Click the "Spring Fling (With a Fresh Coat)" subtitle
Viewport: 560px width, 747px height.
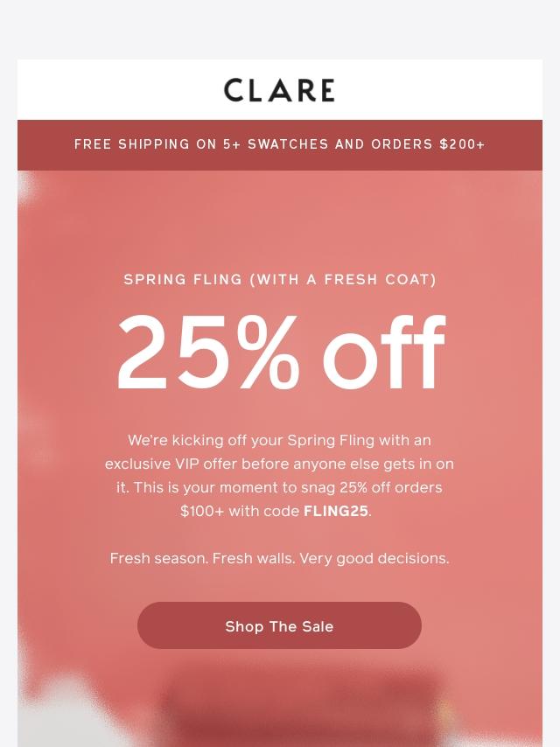(x=280, y=280)
